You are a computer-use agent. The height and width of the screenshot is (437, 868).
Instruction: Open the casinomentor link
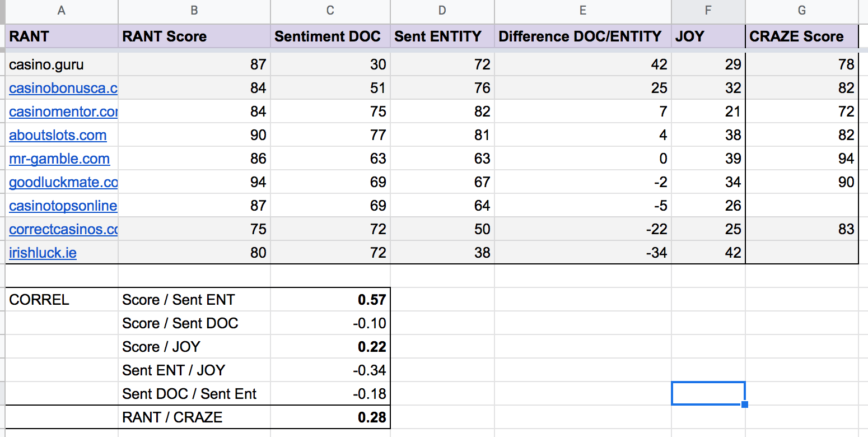63,111
